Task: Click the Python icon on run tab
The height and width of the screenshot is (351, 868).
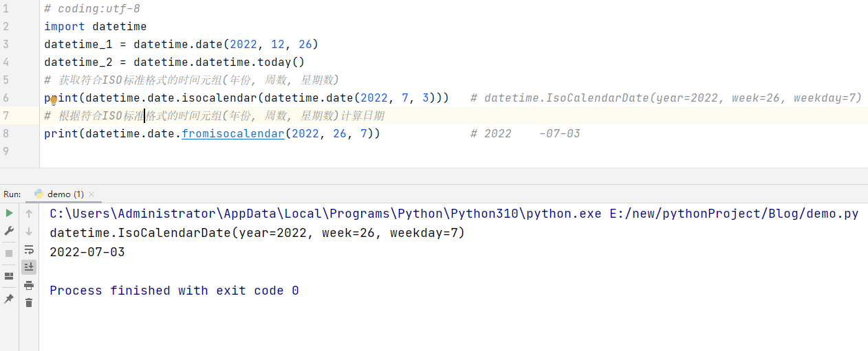Action: click(39, 194)
